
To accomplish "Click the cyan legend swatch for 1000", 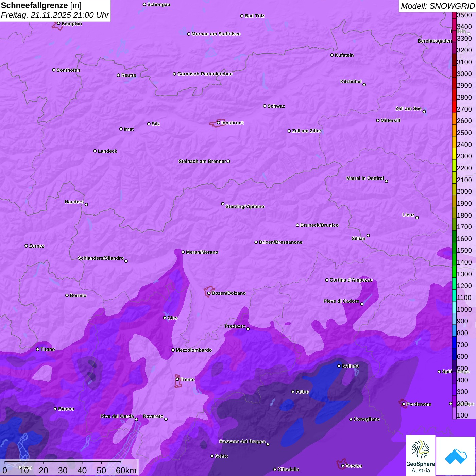I will [454, 307].
